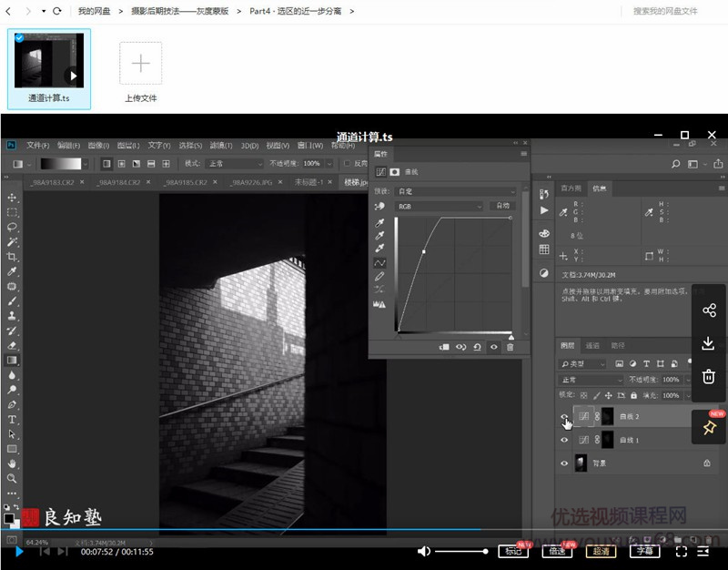Click the 我的网盘 breadcrumb link
Viewport: 728px width, 570px height.
coord(93,11)
